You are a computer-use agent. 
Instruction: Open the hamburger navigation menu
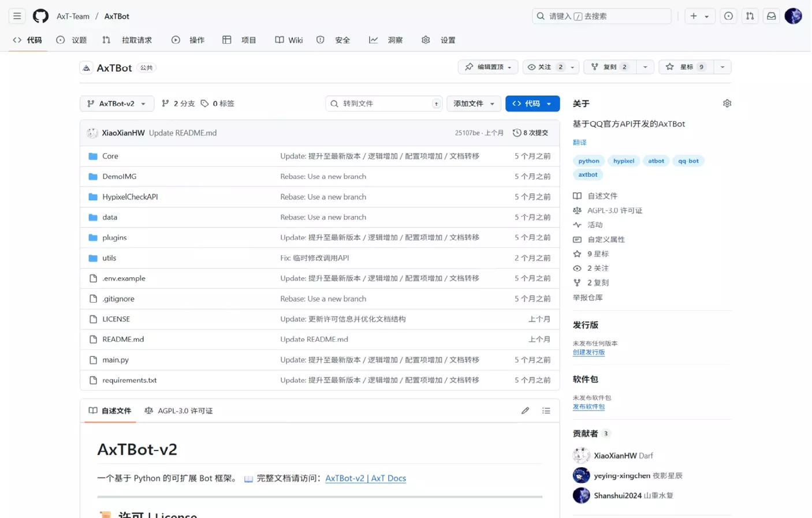[x=17, y=16]
